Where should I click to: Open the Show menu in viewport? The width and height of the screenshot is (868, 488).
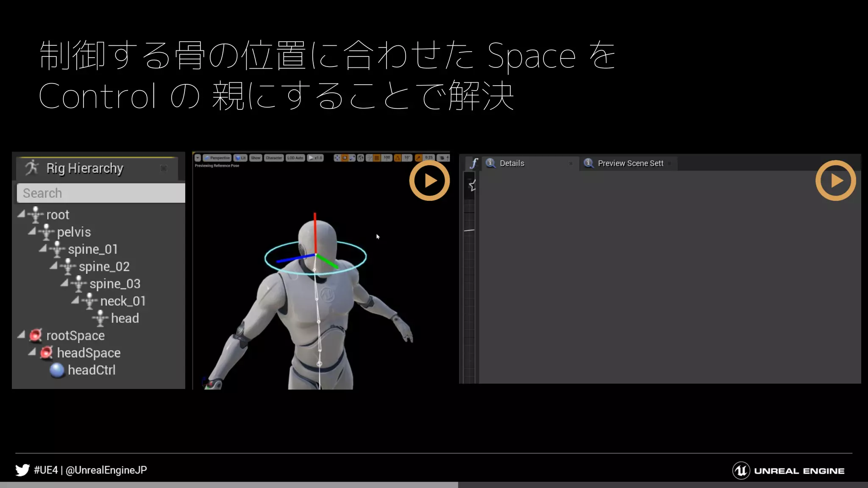pos(256,158)
